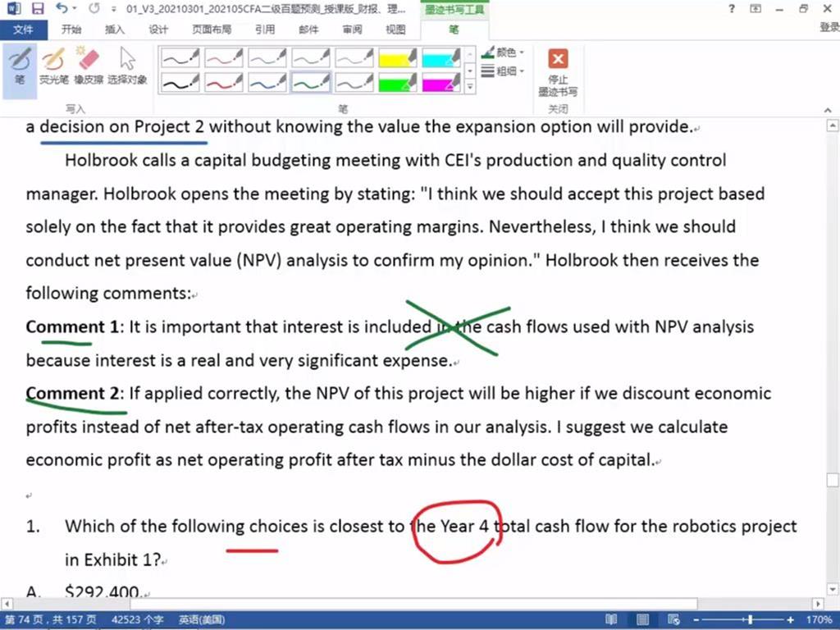Choose the yellow highlighter pen style
The image size is (840, 630).
tap(398, 58)
